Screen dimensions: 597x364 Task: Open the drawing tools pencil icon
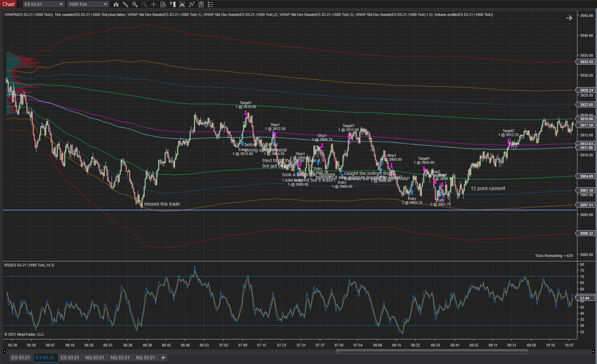(x=125, y=4)
